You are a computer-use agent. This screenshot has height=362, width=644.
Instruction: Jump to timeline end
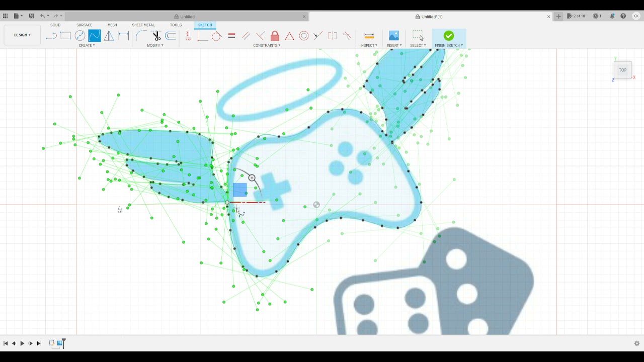(39, 343)
